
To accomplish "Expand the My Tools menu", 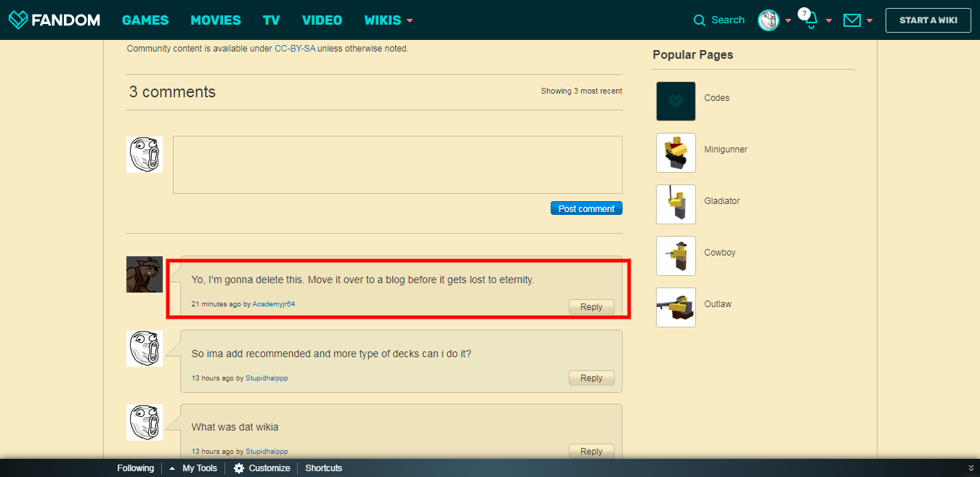I will tap(193, 468).
